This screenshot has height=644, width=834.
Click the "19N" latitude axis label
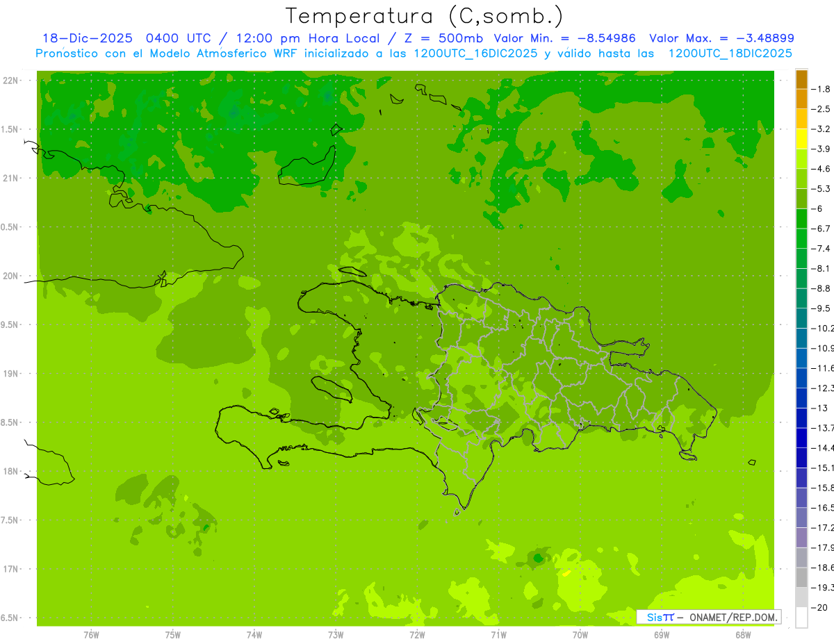(10, 374)
